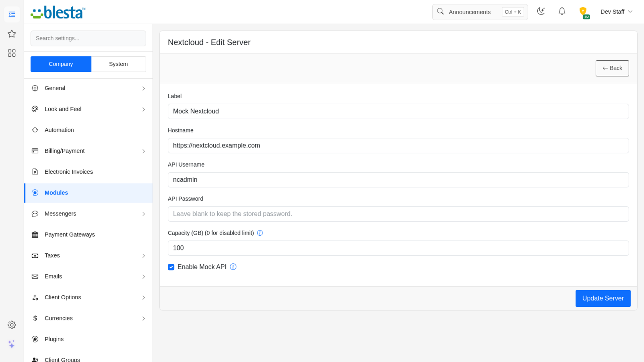Click the API Username field
The image size is (644, 362).
[398, 180]
